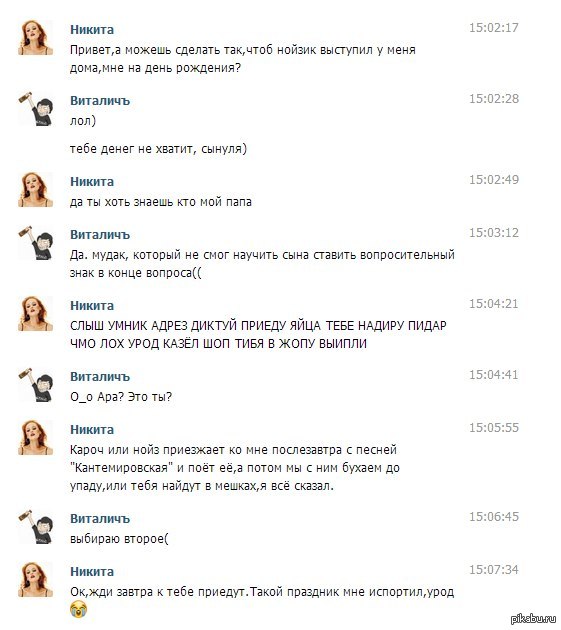Open Виталичъ's avatar beside the 15:04:41 message
This screenshot has height=630, width=561.
click(36, 385)
